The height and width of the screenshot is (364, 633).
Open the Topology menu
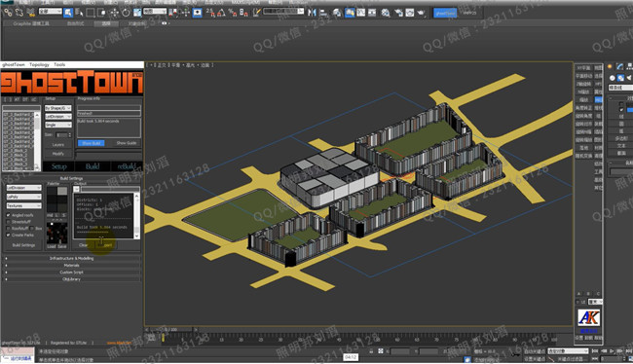click(x=39, y=64)
